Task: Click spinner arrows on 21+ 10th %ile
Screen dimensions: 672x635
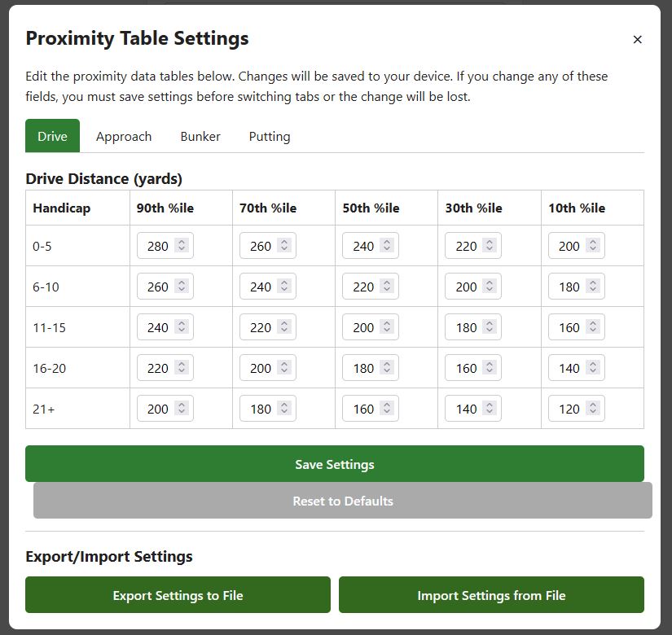Action: [x=593, y=408]
